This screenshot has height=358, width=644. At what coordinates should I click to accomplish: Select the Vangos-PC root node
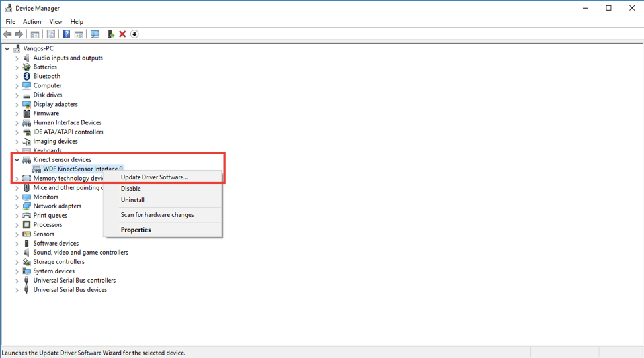38,49
